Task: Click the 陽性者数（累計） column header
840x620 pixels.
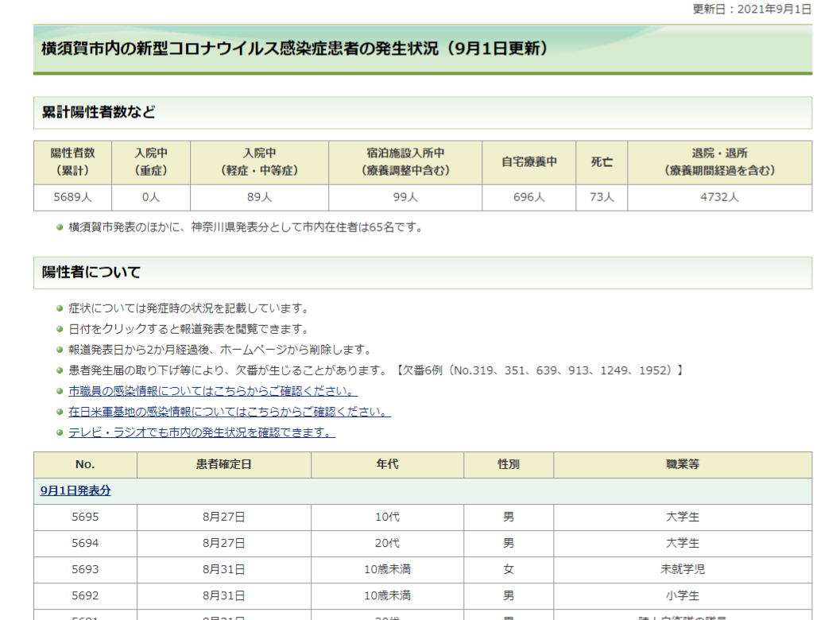Action: coord(72,162)
